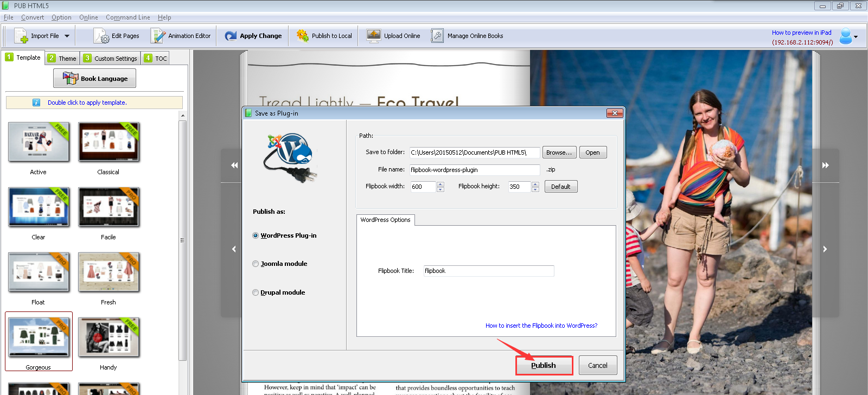The width and height of the screenshot is (868, 395).
Task: Click the Import File icon
Action: [x=21, y=36]
